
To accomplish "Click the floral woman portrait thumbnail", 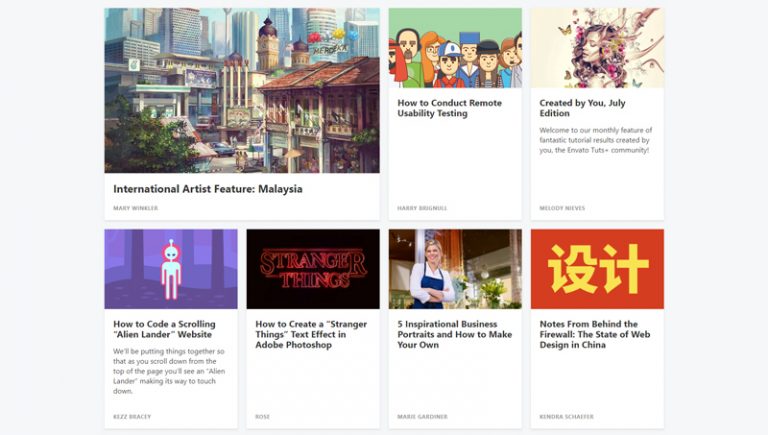I will point(597,48).
